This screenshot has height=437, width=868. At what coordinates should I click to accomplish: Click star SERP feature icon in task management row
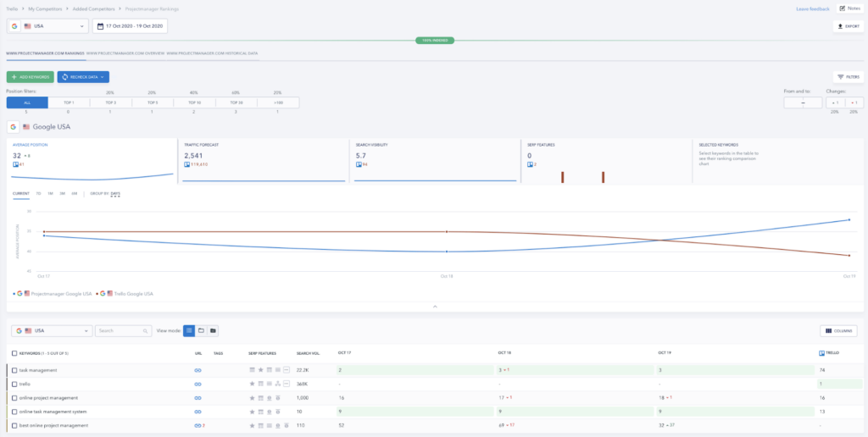[261, 369]
